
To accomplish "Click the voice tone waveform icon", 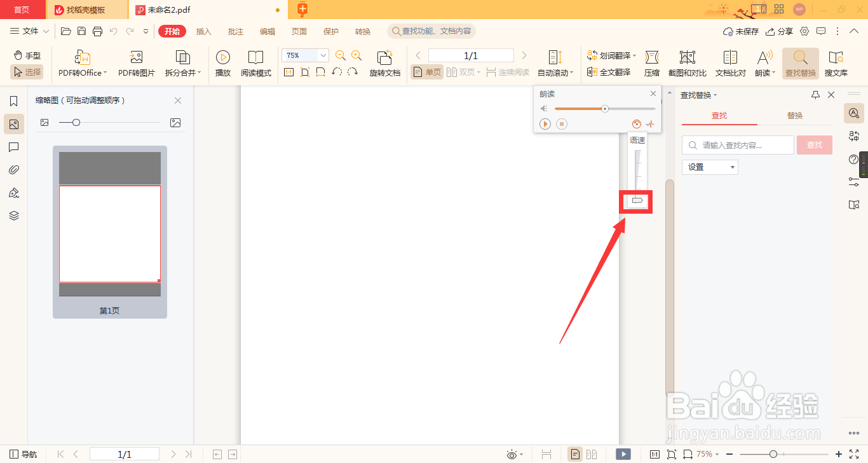I will [650, 124].
